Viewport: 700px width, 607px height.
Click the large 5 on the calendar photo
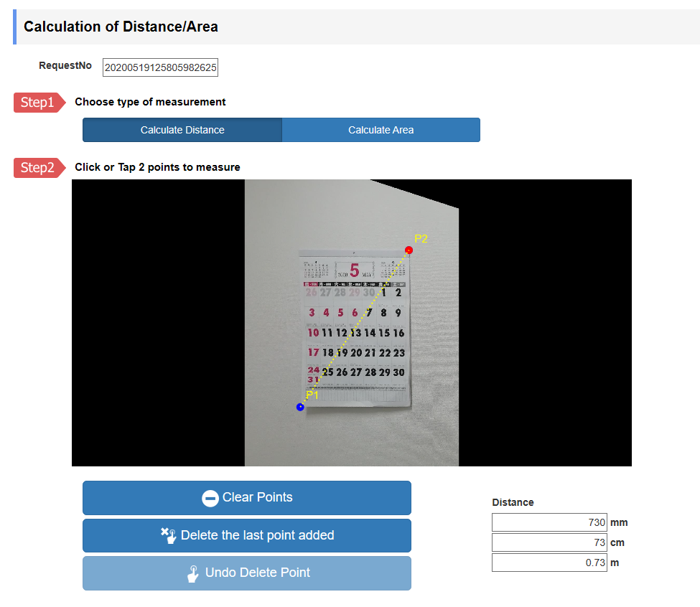(x=355, y=270)
